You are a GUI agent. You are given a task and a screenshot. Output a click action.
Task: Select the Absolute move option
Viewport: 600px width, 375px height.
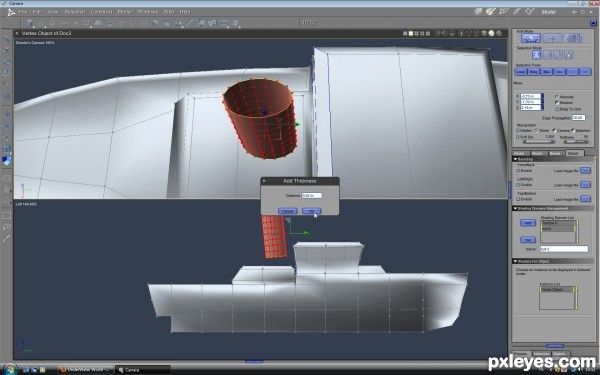pyautogui.click(x=557, y=97)
